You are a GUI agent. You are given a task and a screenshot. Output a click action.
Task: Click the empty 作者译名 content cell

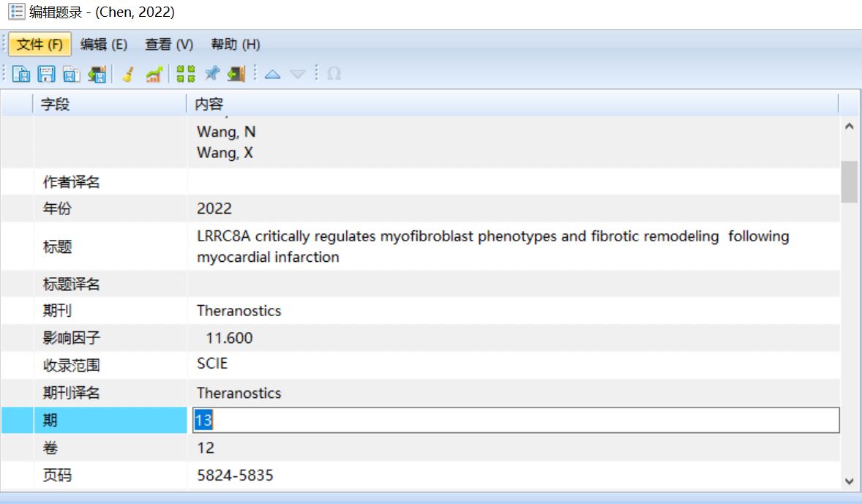(514, 182)
